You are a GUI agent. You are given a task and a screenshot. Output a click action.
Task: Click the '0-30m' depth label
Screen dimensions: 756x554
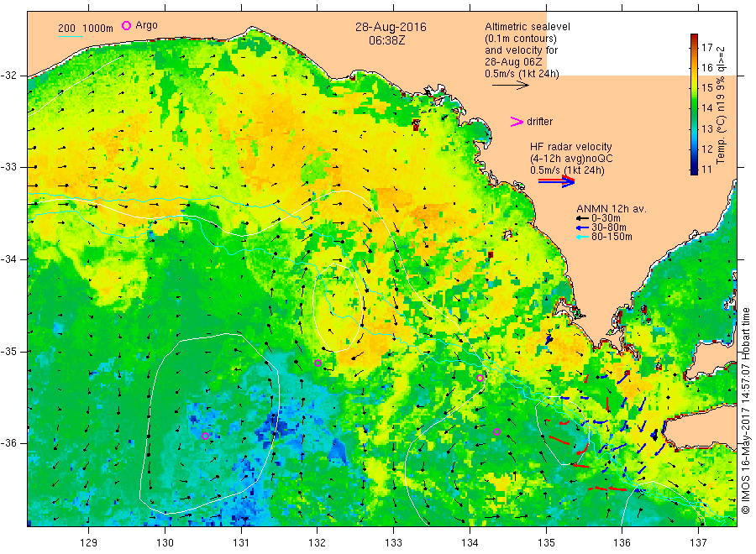click(606, 219)
